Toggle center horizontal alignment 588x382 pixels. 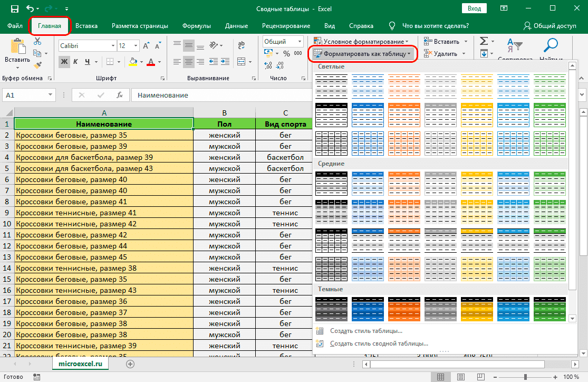[x=188, y=62]
